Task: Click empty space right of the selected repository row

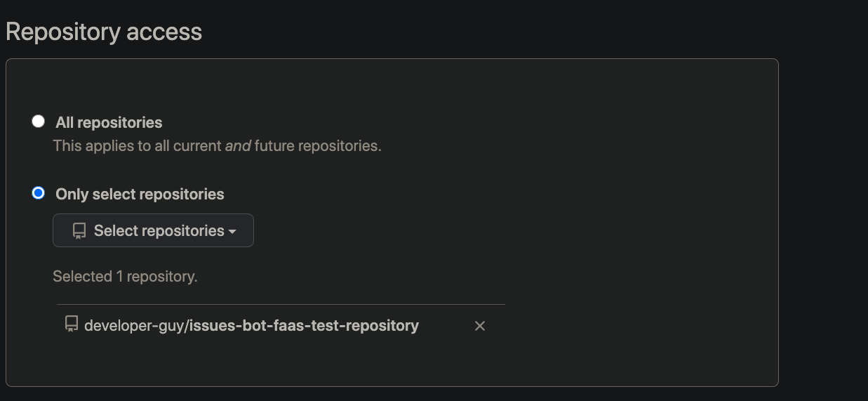Action: (632, 326)
